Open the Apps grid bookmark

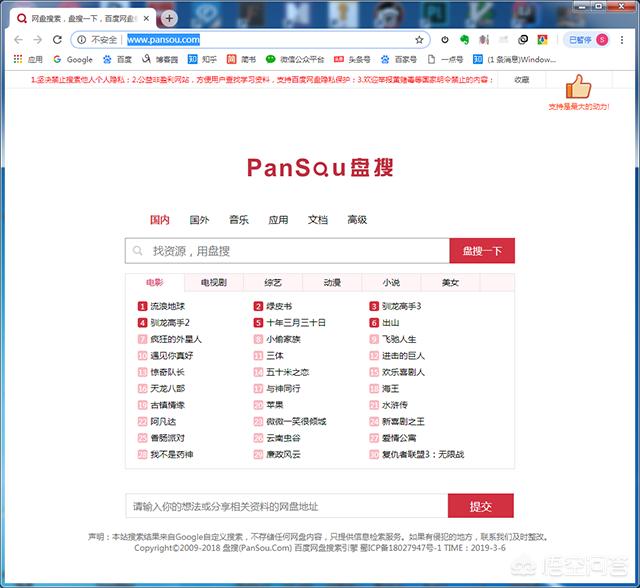28,60
